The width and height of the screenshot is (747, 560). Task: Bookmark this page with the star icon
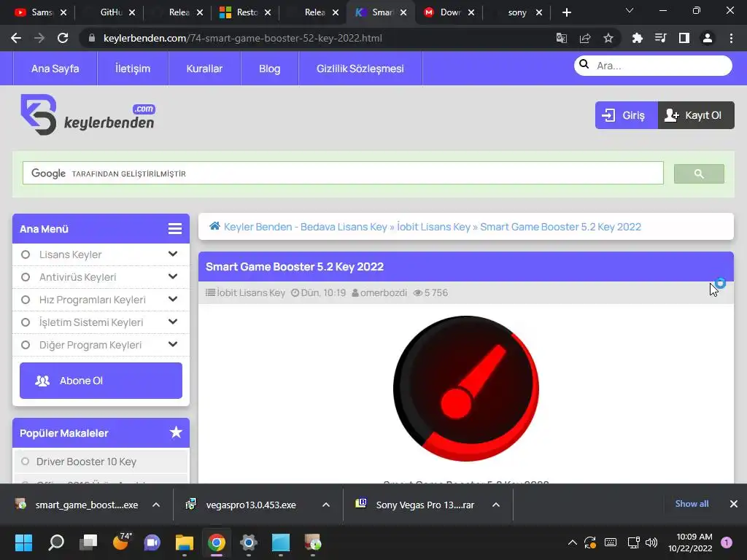(x=608, y=38)
